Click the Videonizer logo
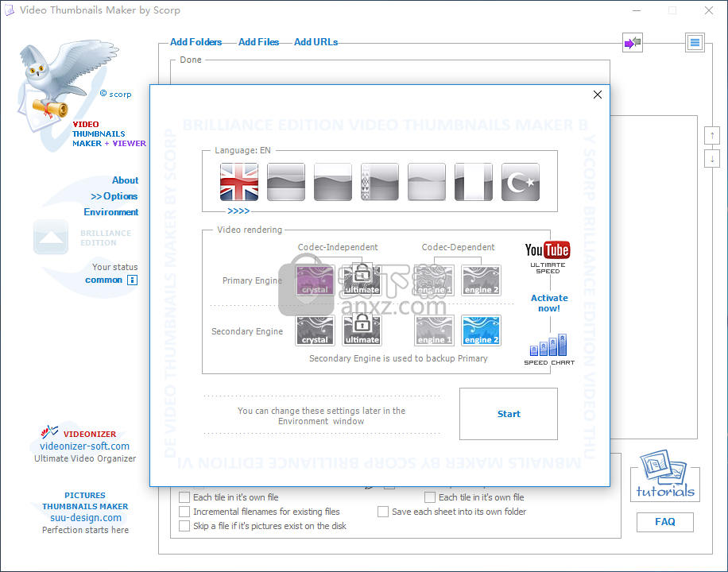 coord(50,433)
